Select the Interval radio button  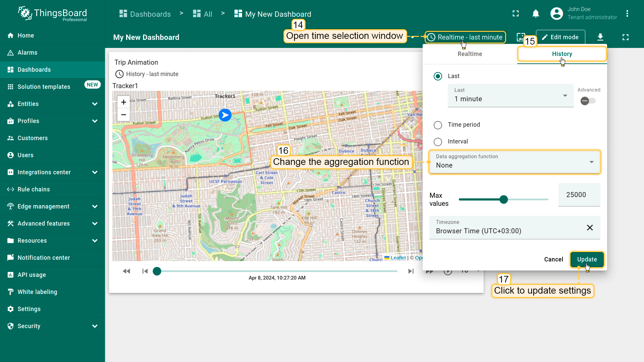click(438, 142)
